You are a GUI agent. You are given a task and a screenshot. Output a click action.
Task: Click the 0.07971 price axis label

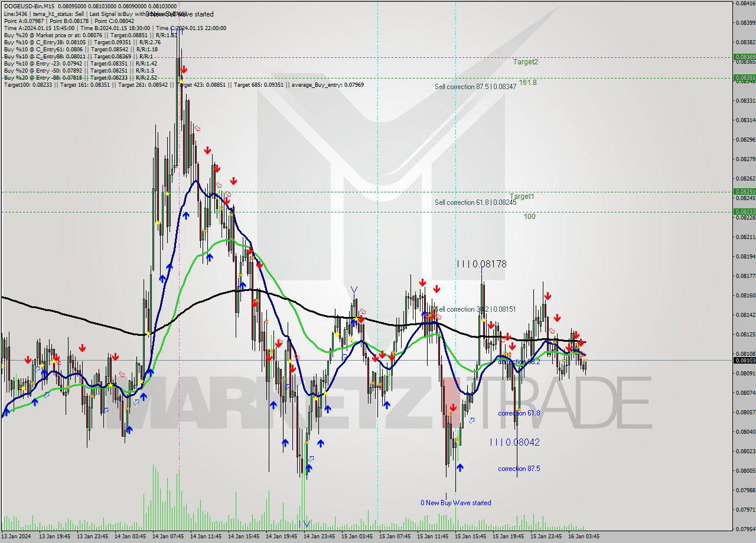pos(745,510)
